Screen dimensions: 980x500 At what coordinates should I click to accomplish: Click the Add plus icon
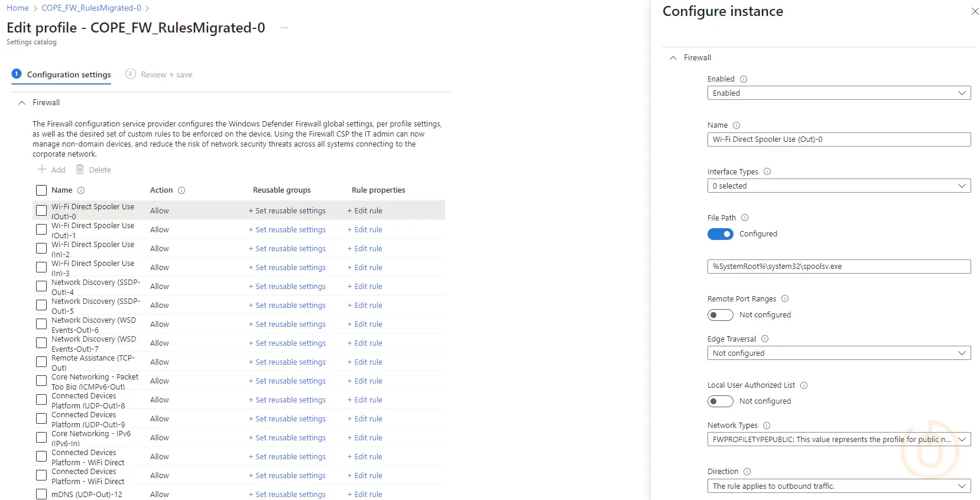pyautogui.click(x=42, y=170)
